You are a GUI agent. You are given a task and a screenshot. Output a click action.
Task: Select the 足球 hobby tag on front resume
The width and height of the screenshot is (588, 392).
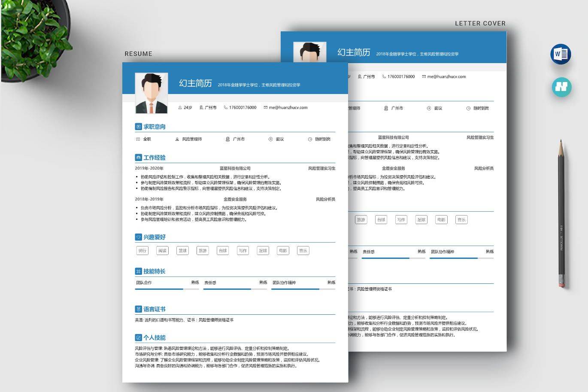[x=263, y=251]
